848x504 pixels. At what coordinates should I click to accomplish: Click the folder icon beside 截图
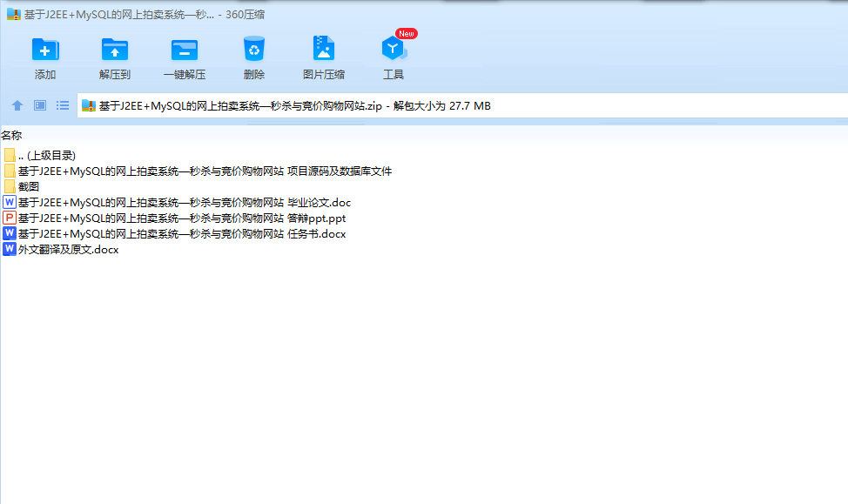coord(10,186)
